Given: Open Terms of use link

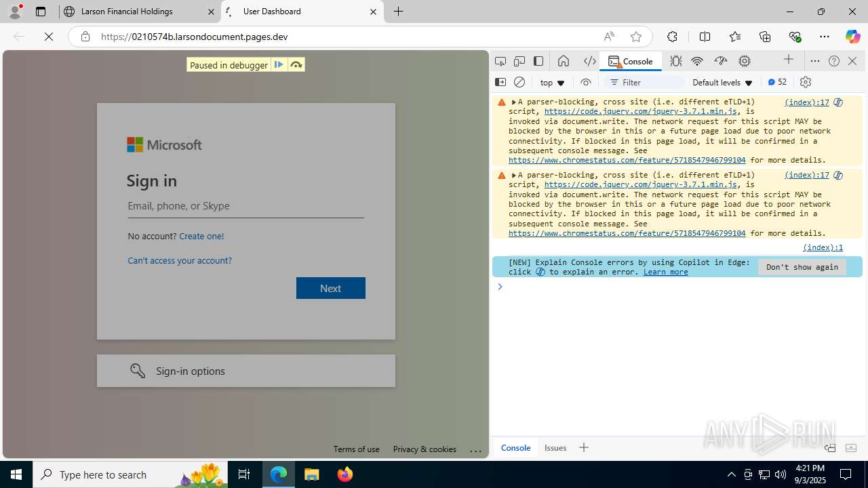Looking at the screenshot, I should click(x=356, y=449).
